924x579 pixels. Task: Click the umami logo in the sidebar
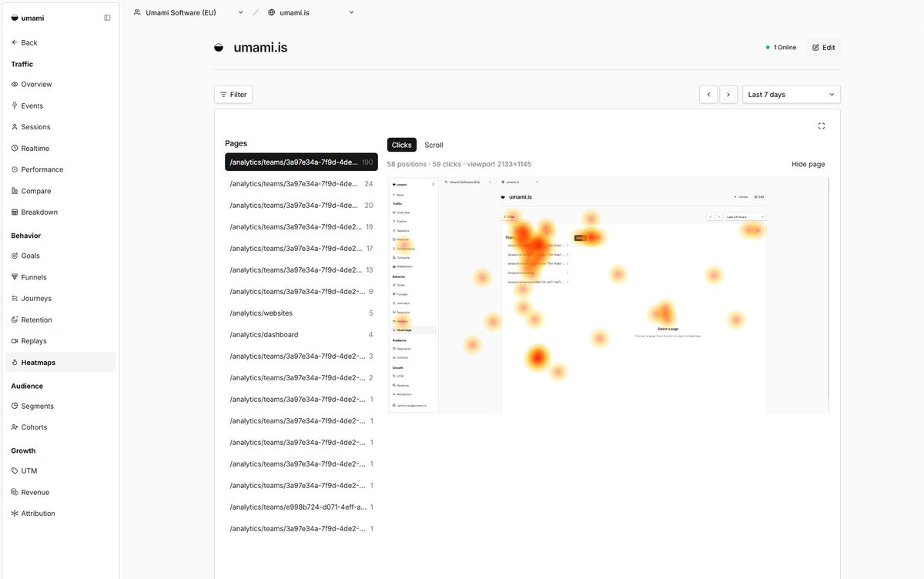click(26, 18)
